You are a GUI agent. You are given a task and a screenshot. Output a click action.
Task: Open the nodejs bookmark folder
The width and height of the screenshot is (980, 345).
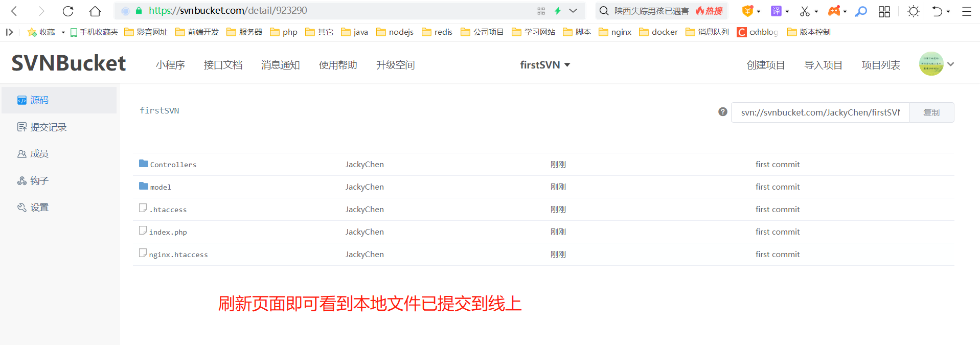[x=395, y=32]
